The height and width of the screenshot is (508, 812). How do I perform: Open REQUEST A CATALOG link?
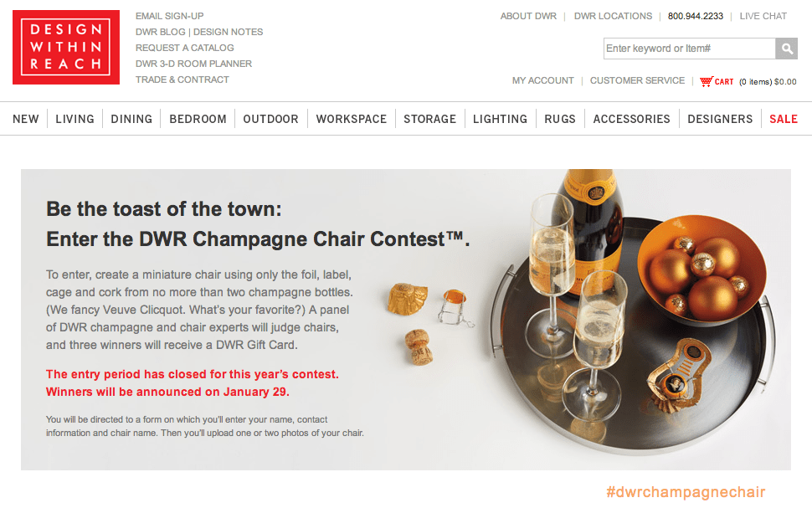coord(184,48)
